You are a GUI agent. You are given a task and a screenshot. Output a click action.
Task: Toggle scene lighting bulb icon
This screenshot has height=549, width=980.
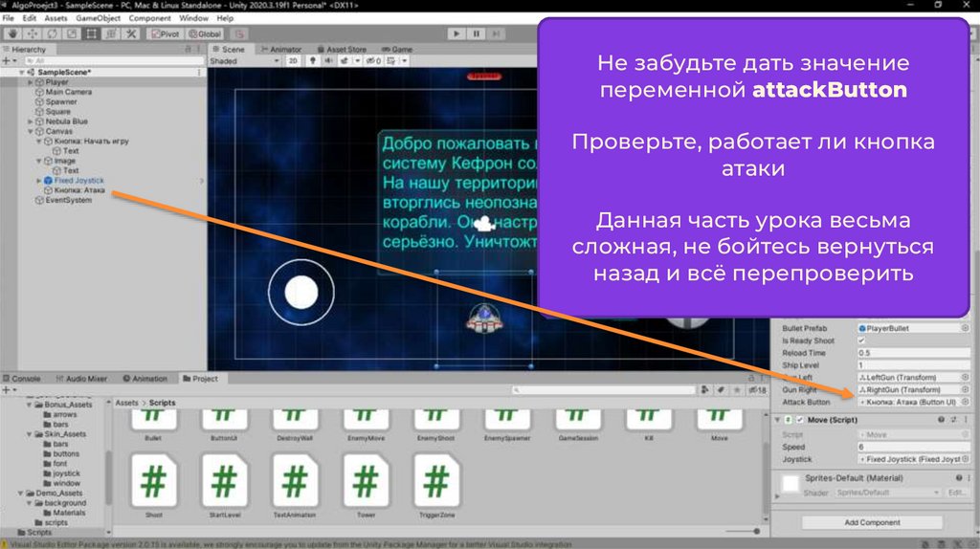313,60
